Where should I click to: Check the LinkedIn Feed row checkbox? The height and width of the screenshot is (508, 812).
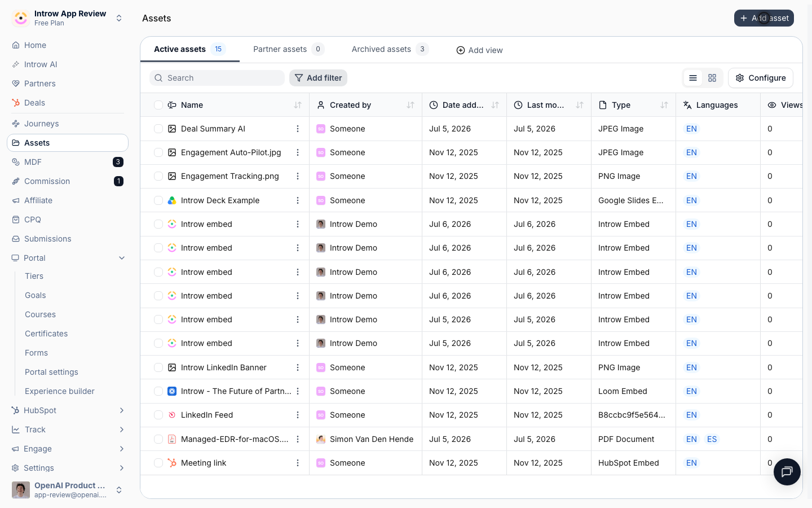click(x=158, y=415)
